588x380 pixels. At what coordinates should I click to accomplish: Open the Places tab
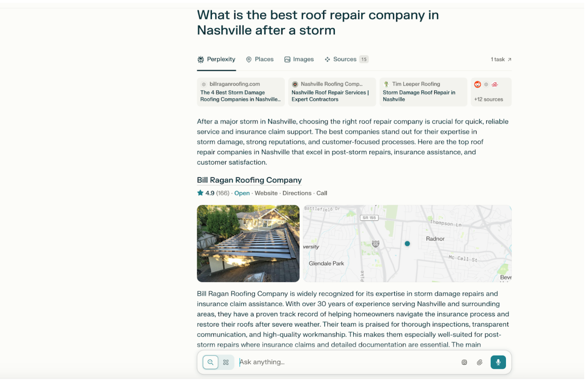(x=259, y=59)
